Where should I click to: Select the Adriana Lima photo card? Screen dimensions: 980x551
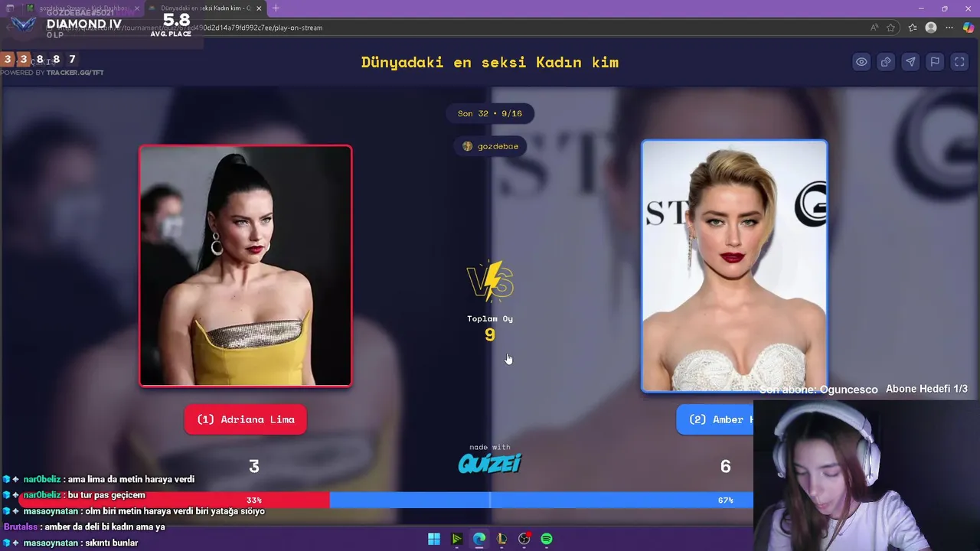(245, 266)
